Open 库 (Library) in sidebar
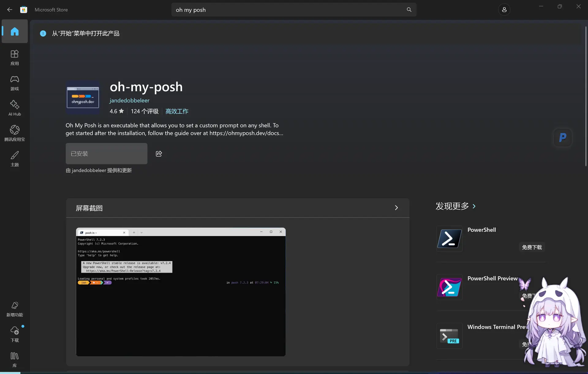Viewport: 588px width, 374px height. pos(15,360)
